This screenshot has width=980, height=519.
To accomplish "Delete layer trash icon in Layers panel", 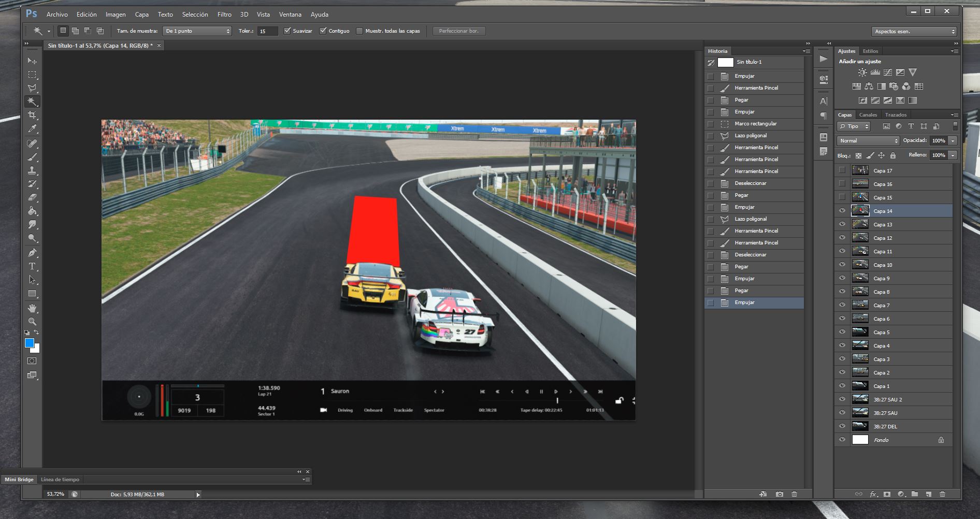I will coord(943,494).
